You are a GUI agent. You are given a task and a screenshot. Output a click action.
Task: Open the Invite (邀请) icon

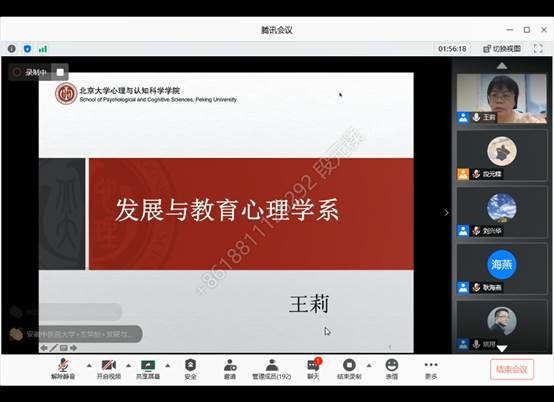230,369
